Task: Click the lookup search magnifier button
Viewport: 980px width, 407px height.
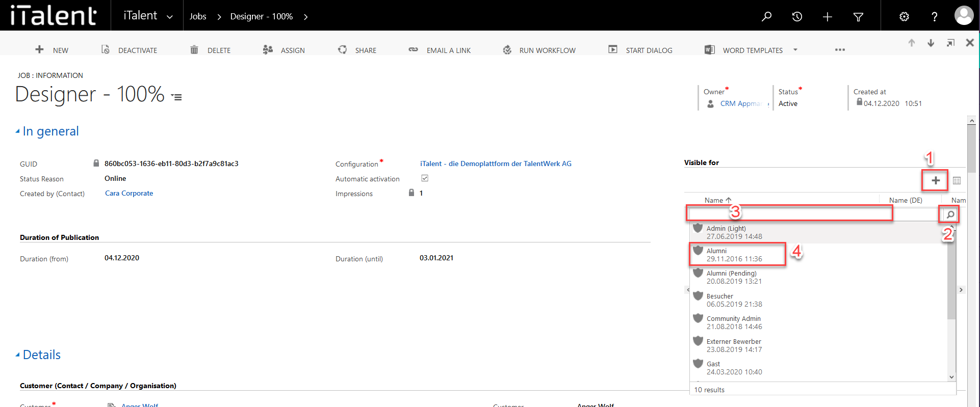Action: (x=949, y=214)
